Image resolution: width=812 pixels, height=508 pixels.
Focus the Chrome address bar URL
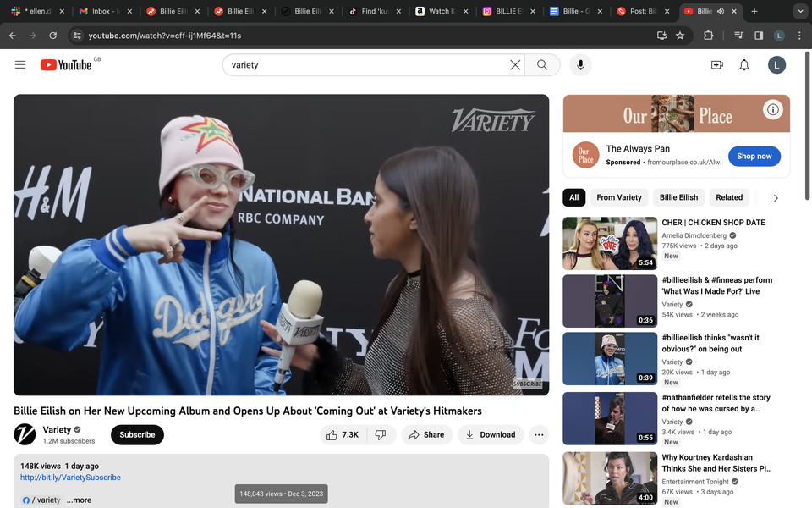(x=165, y=36)
